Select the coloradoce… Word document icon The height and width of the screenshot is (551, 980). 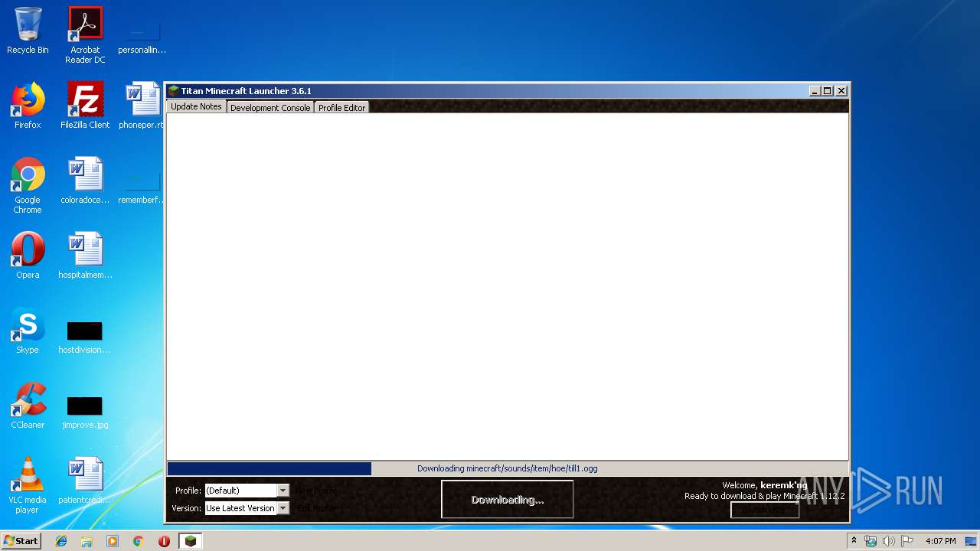85,181
